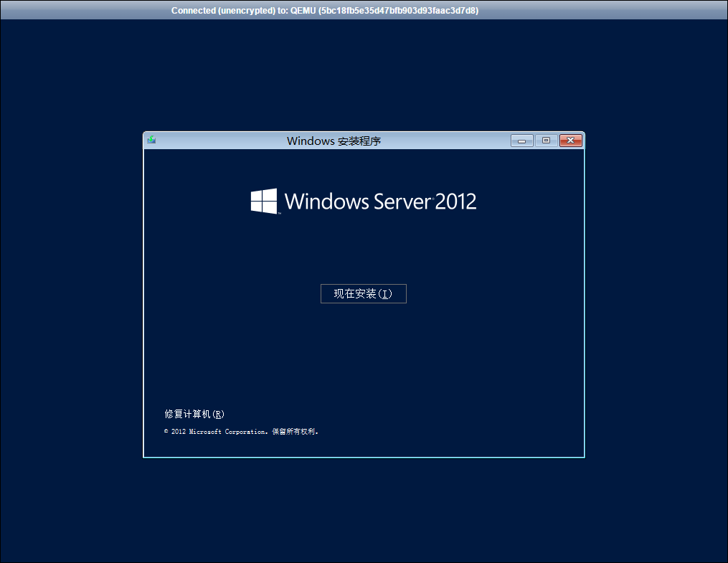Minimize the Windows 安装程序 window
This screenshot has height=563, width=728.
point(521,140)
